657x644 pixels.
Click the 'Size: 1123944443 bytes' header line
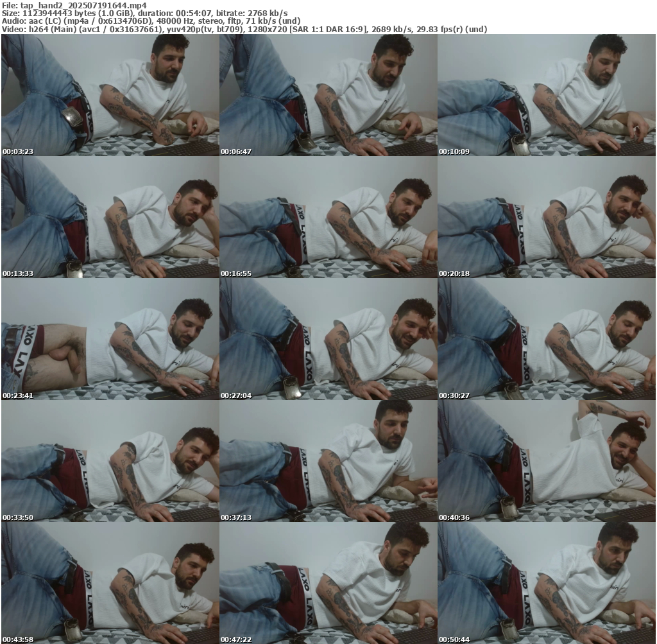[144, 13]
